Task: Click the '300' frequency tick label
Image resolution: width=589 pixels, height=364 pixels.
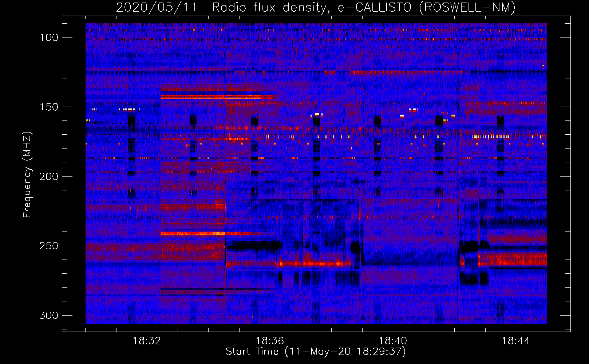Action: coord(49,315)
